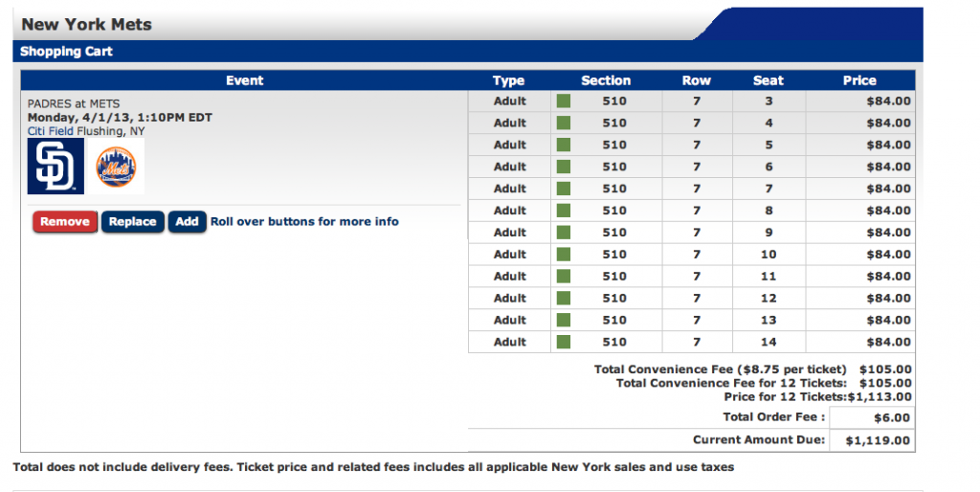Click the seat number 10 cell
This screenshot has width=980, height=492.
point(768,255)
